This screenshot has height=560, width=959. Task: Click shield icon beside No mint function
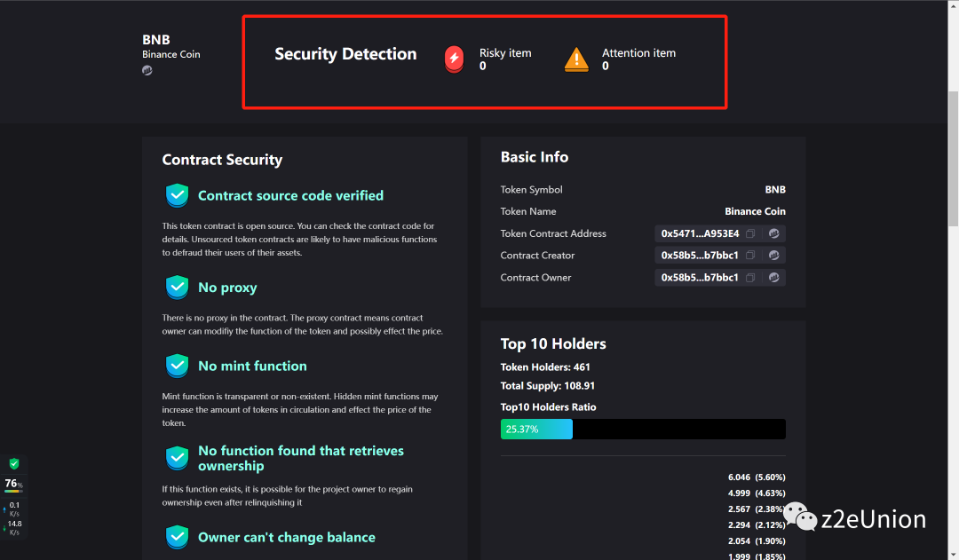178,366
